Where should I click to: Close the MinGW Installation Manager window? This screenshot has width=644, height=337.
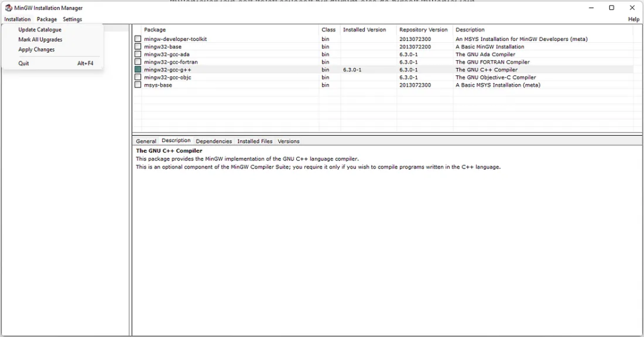tap(632, 8)
